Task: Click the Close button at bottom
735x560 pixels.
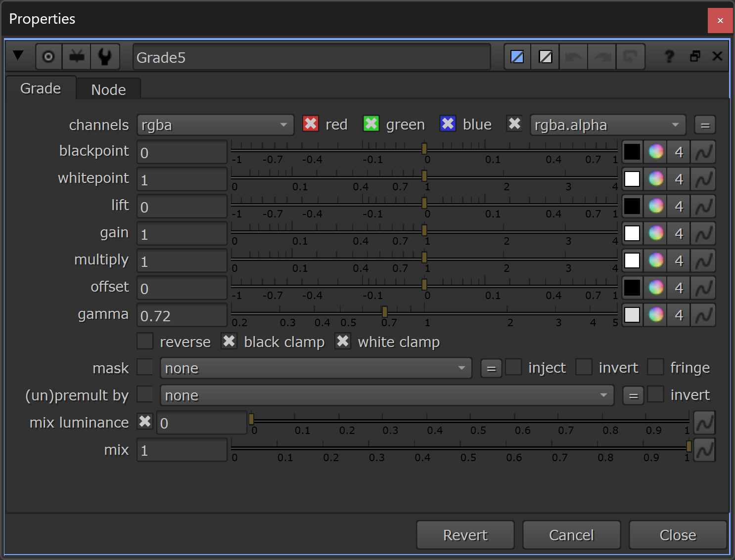Action: point(678,535)
